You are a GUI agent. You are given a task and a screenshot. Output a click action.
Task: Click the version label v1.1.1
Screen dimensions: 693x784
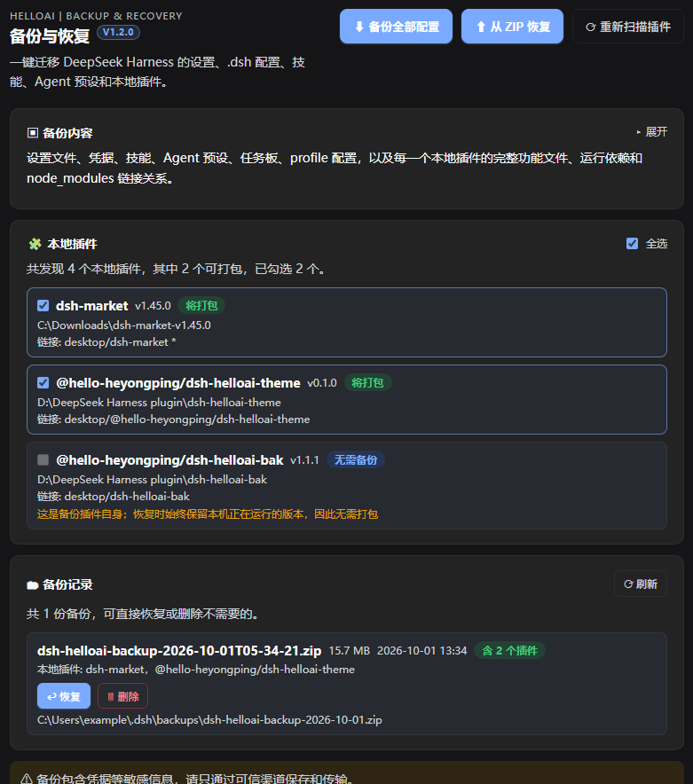pyautogui.click(x=304, y=460)
